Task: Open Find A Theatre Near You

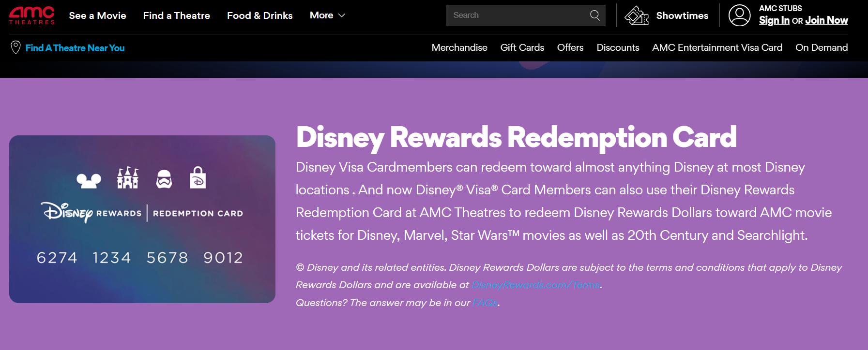Action: pos(75,48)
